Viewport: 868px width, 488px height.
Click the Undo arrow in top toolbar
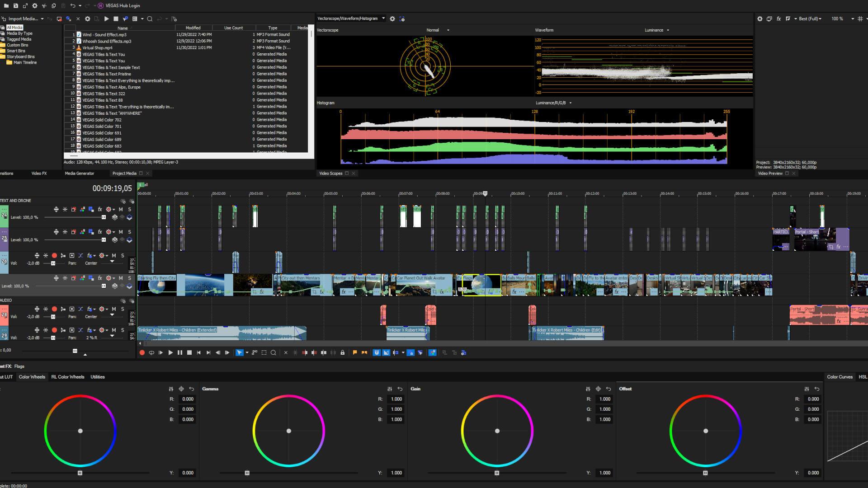pos(72,6)
